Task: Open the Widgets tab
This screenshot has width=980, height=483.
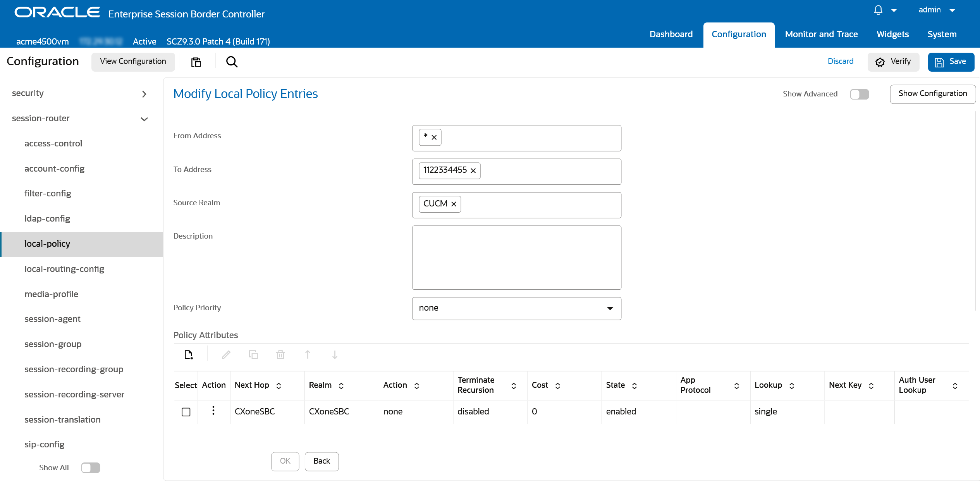Action: coord(892,34)
